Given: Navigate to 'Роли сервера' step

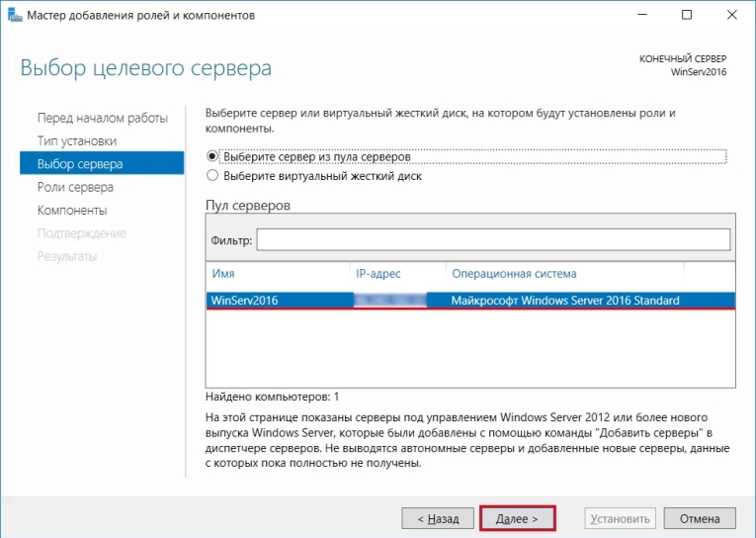Looking at the screenshot, I should tap(75, 187).
